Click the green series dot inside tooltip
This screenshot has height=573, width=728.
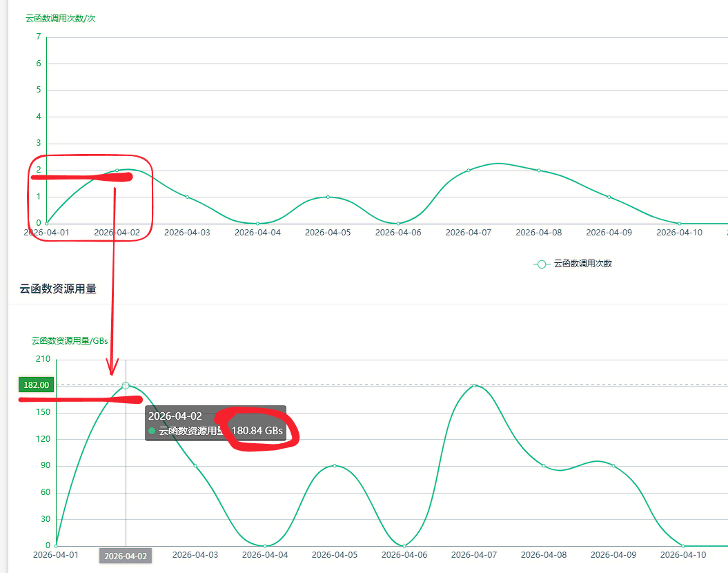pos(152,431)
